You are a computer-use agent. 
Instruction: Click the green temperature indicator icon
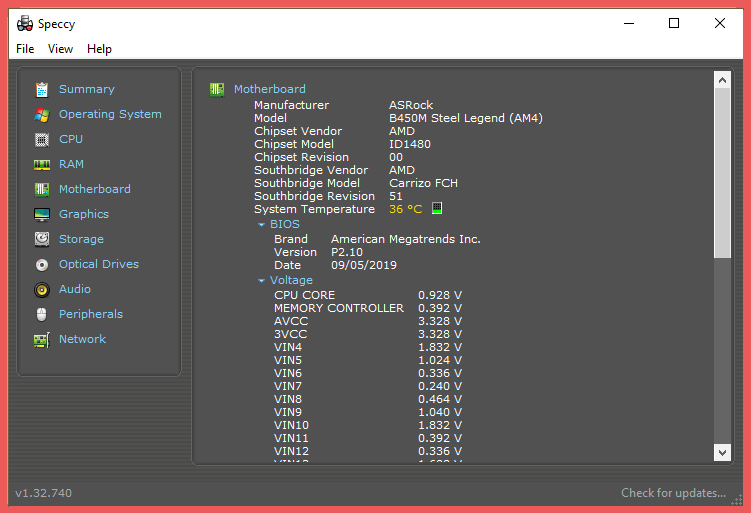pyautogui.click(x=436, y=209)
